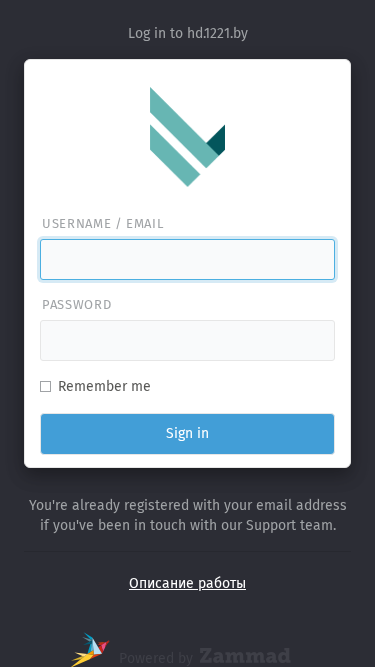Click the 'touch with our Support team' line
The height and width of the screenshot is (667, 375).
point(188,525)
